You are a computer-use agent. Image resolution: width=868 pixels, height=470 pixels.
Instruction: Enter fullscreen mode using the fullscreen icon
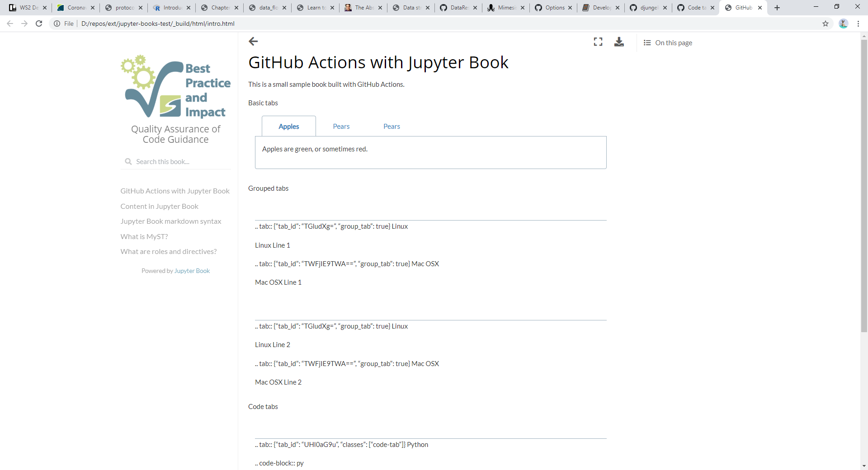[598, 42]
